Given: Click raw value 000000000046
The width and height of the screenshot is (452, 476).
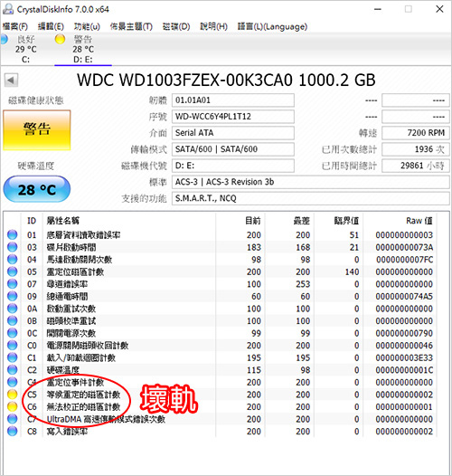Looking at the screenshot, I should (x=404, y=346).
